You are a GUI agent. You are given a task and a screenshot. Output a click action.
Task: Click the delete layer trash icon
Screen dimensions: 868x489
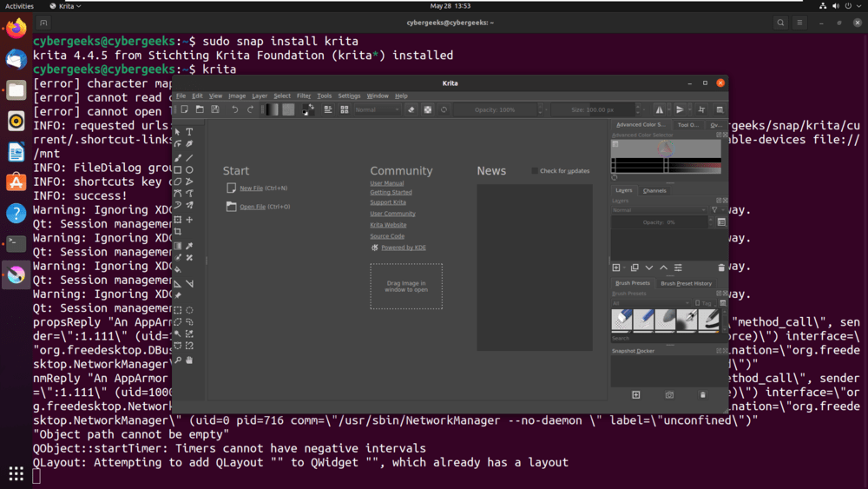pyautogui.click(x=720, y=268)
